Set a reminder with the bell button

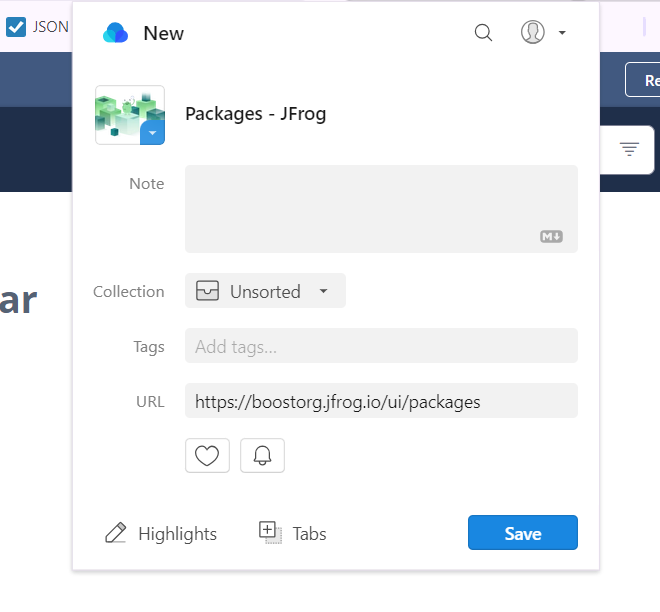(262, 455)
